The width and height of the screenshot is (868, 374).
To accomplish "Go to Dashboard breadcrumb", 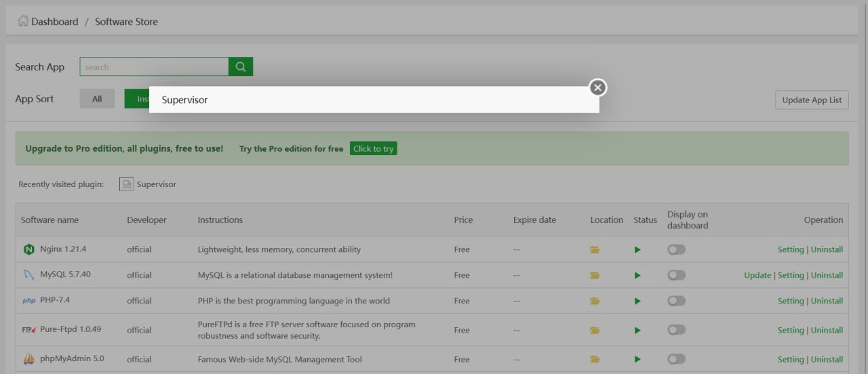I will (x=54, y=22).
